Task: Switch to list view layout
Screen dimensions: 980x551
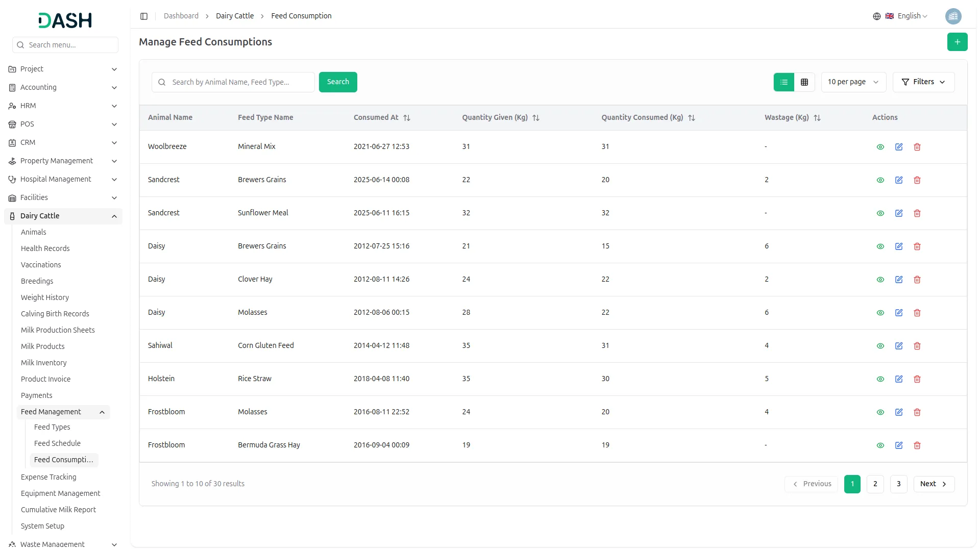Action: coord(784,82)
